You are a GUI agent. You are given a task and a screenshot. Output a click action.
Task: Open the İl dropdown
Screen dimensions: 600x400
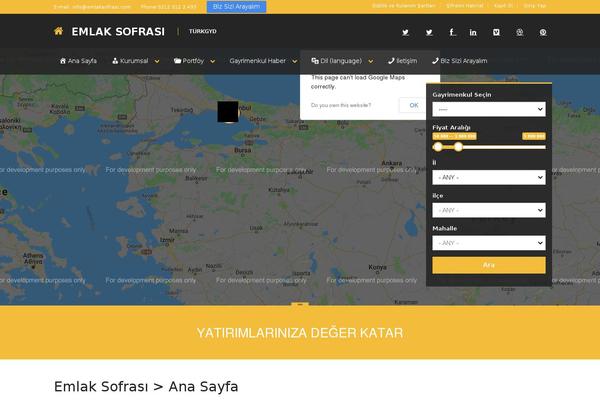pyautogui.click(x=489, y=178)
